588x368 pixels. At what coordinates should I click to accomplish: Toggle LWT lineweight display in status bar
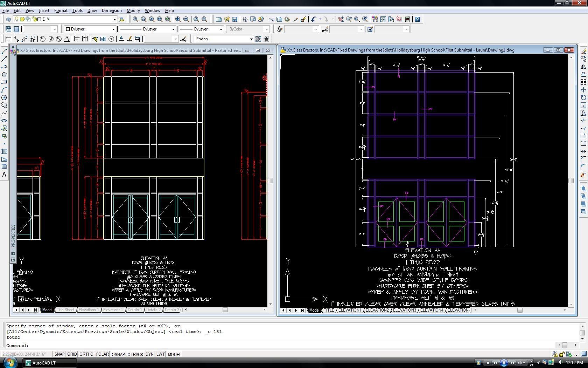(161, 354)
